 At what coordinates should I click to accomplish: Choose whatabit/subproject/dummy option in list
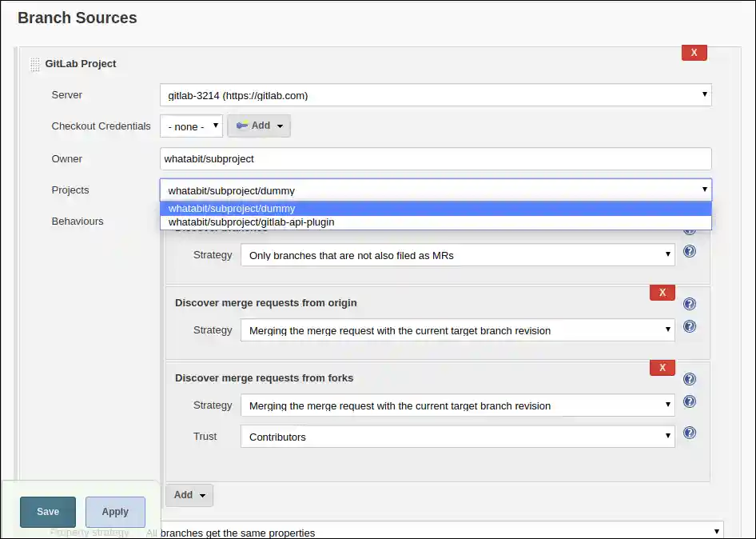tap(232, 209)
